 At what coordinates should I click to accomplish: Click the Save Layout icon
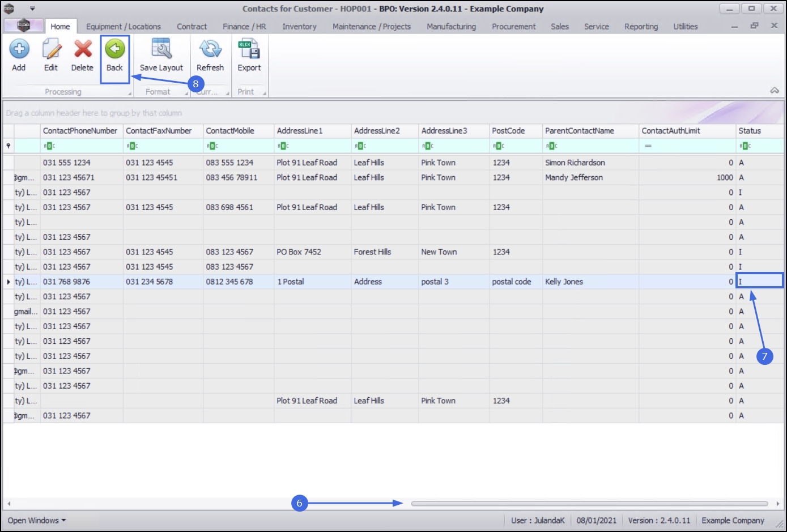click(x=161, y=50)
